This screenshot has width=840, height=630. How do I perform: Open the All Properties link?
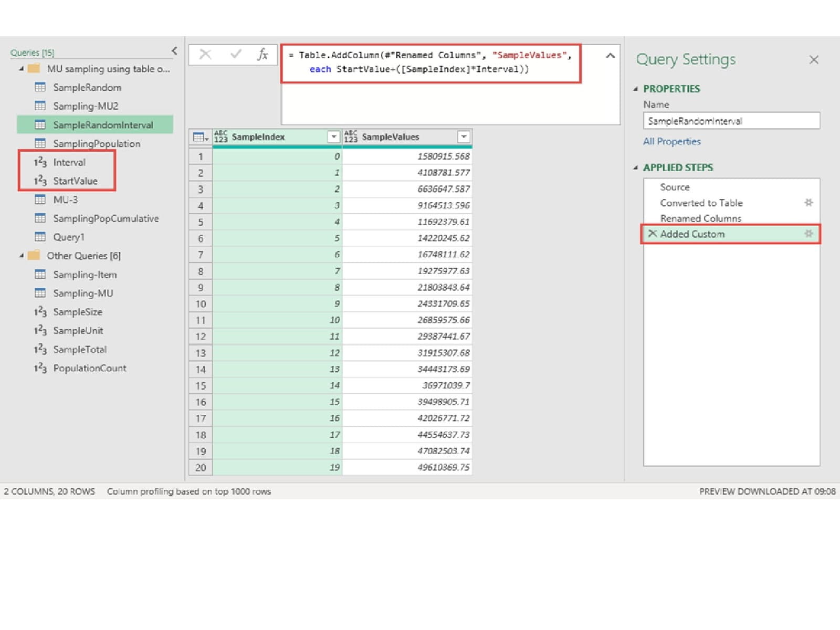pos(671,141)
